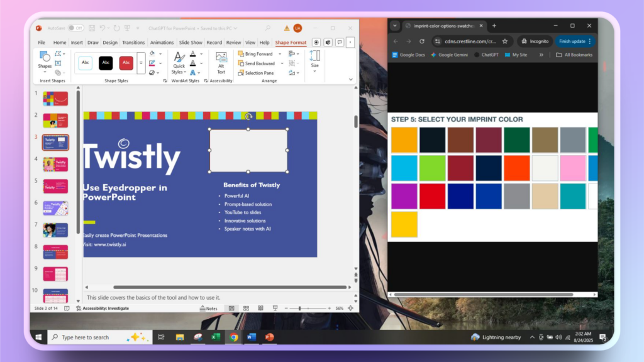The image size is (644, 362).
Task: Expand the Shape Styles gallery
Action: 141,63
